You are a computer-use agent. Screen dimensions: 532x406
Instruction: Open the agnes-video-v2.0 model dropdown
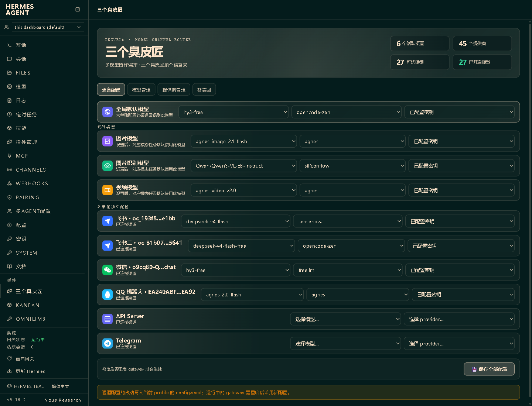click(x=244, y=190)
